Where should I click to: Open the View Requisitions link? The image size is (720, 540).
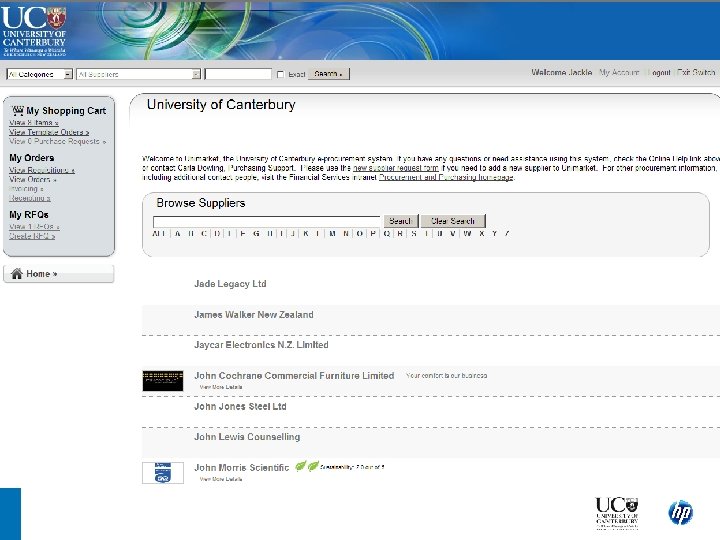click(x=42, y=170)
